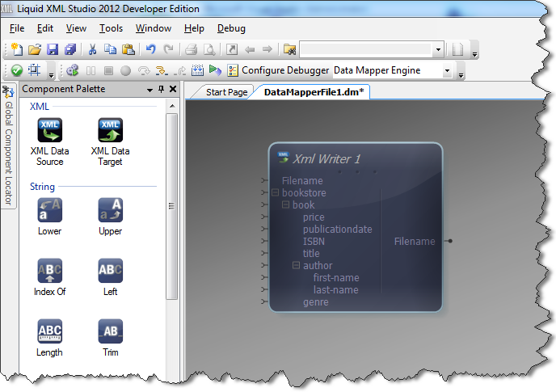Click the Open folder toolbar icon
556x392 pixels.
tap(35, 49)
